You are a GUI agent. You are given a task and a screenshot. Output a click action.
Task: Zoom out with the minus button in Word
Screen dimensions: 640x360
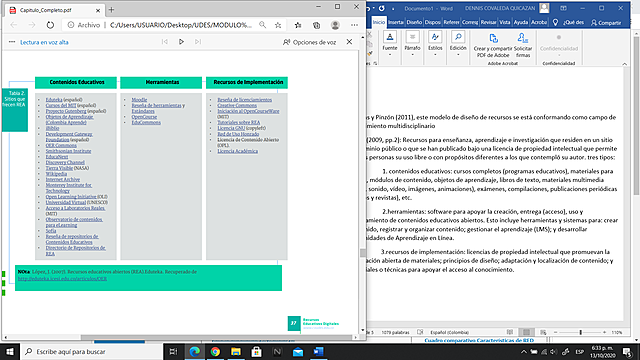click(x=556, y=332)
